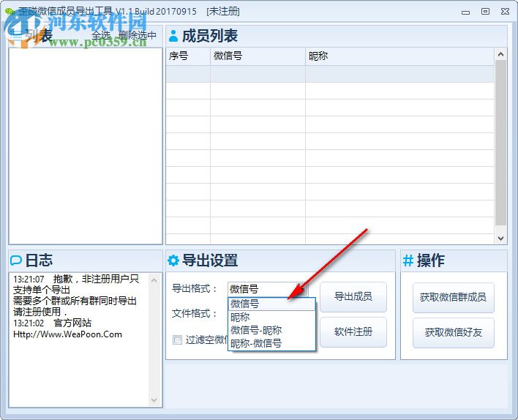This screenshot has height=420, width=518.
Task: Click the member list scrollbar thumb
Action: tap(500, 143)
